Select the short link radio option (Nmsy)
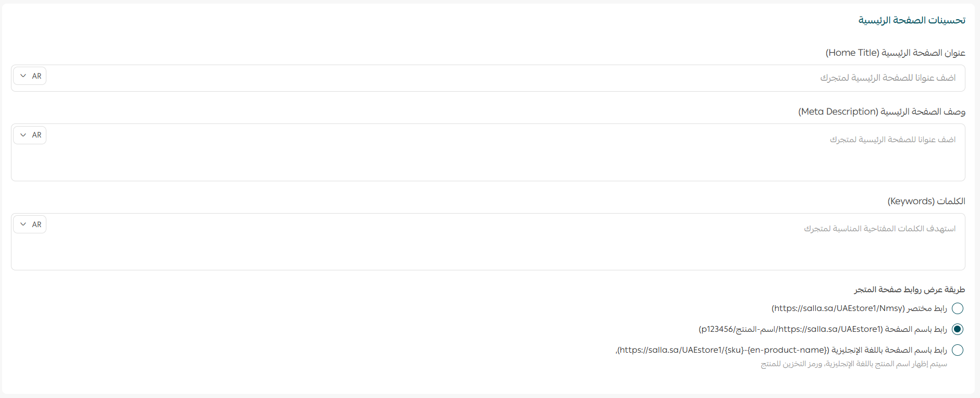 pos(957,308)
